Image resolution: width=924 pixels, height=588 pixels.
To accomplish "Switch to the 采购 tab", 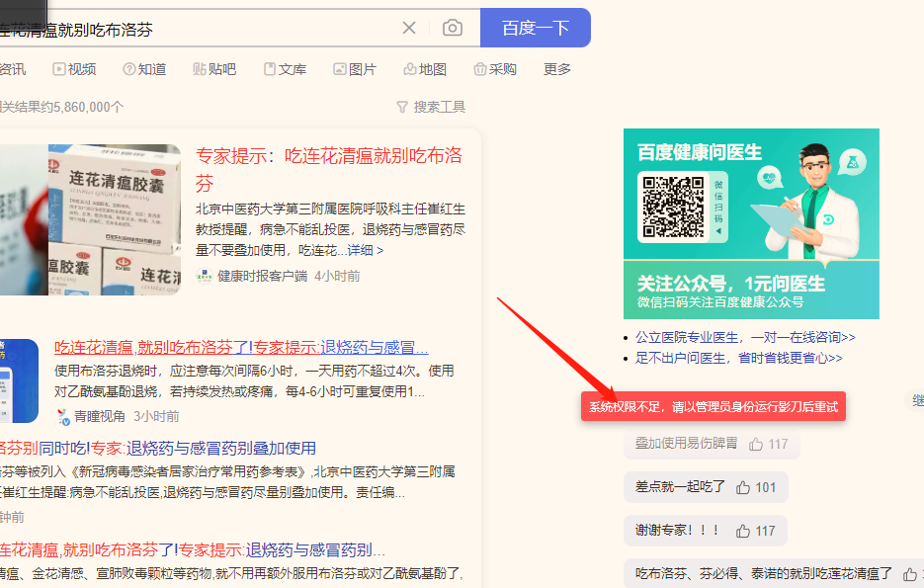I will 495,69.
